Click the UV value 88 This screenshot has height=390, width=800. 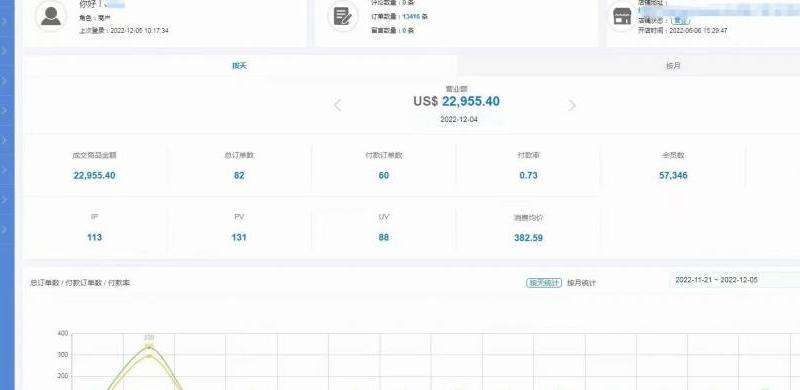coord(384,237)
